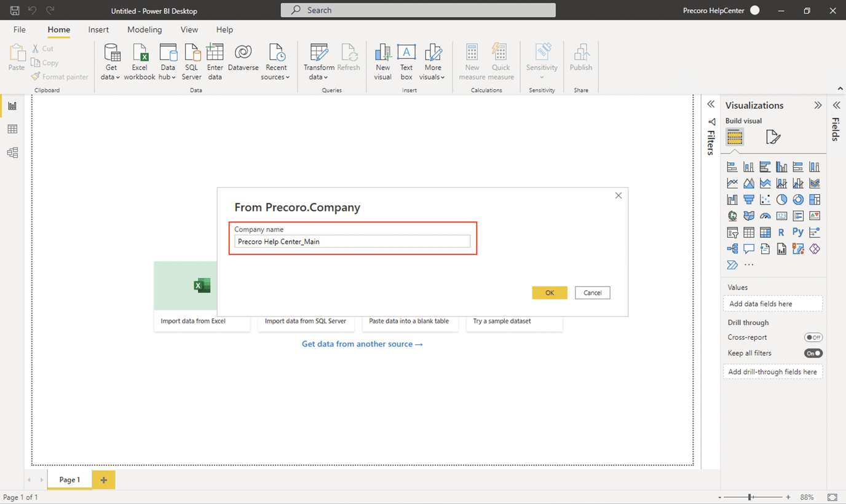The image size is (846, 504).
Task: Enable Cross-report drill through
Action: [813, 337]
